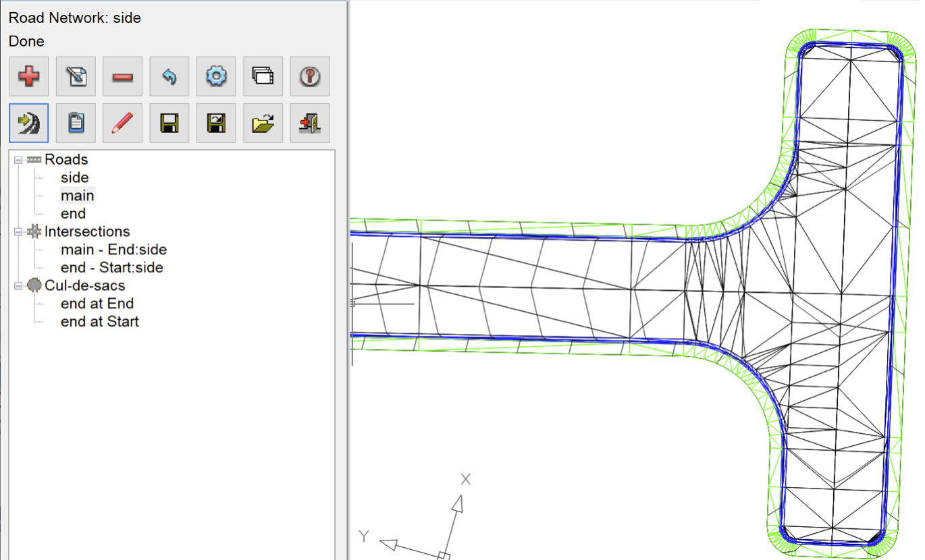Open road network settings via the gear icon

(215, 76)
